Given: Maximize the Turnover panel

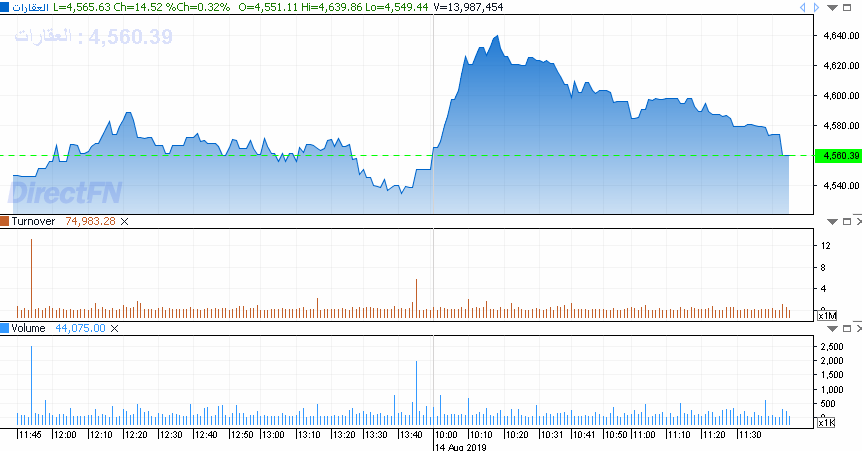Looking at the screenshot, I should (845, 221).
